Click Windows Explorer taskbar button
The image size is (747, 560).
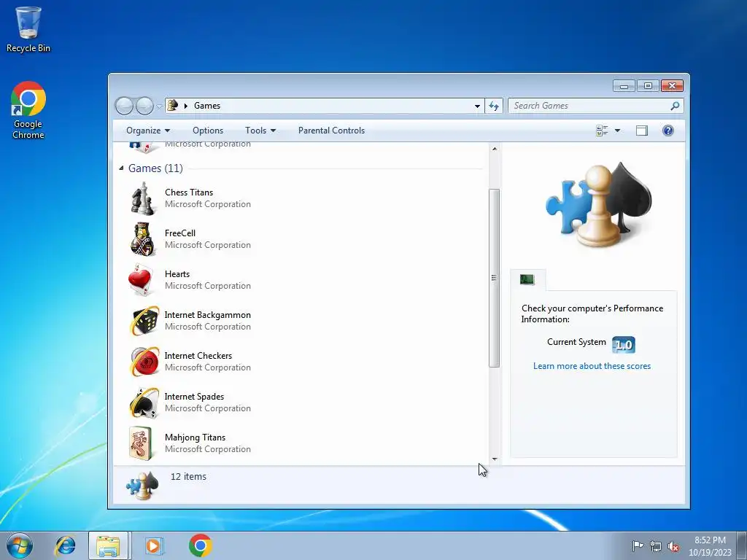coord(108,545)
